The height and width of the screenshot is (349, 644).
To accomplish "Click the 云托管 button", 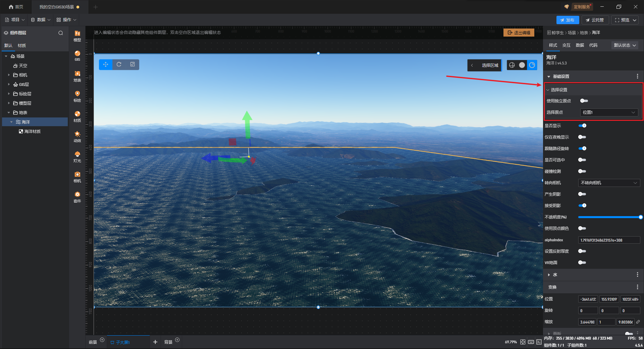I will (x=595, y=20).
